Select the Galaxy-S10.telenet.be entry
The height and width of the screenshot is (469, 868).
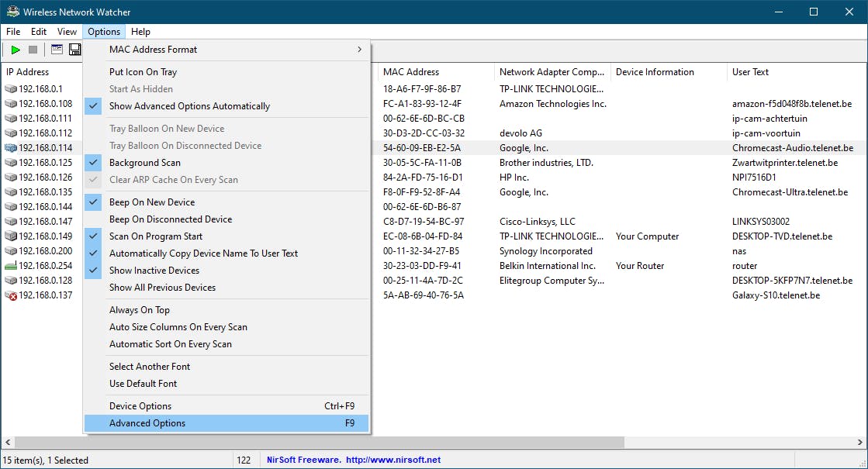776,295
